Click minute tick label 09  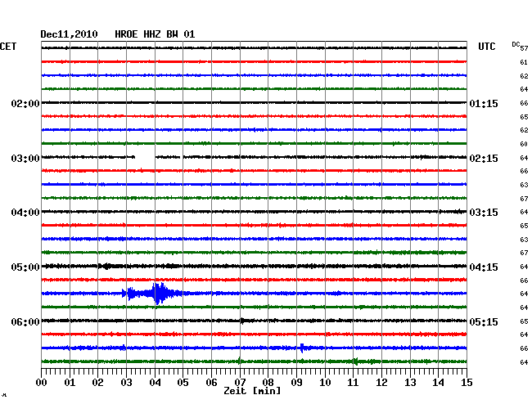point(296,382)
